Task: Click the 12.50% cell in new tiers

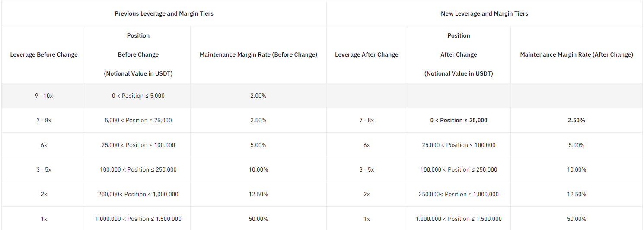Action: coord(576,194)
